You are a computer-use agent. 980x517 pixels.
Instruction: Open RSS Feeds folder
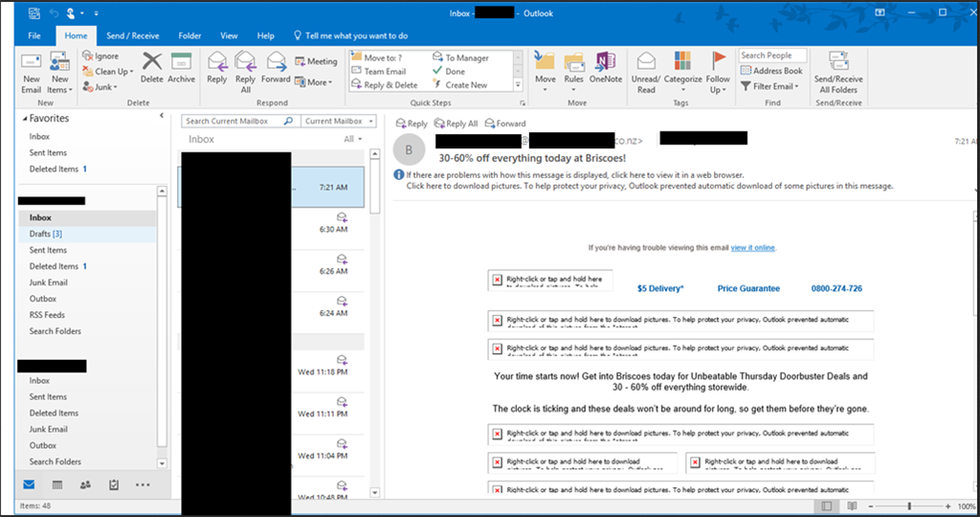(x=87, y=315)
